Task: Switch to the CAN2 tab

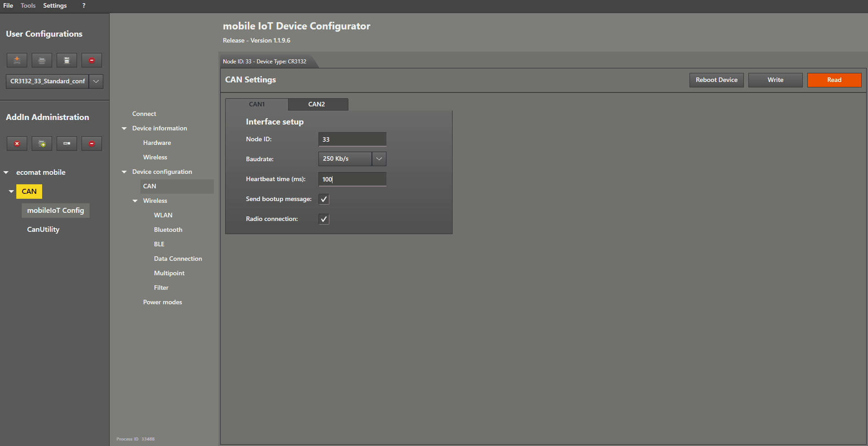Action: pyautogui.click(x=317, y=104)
